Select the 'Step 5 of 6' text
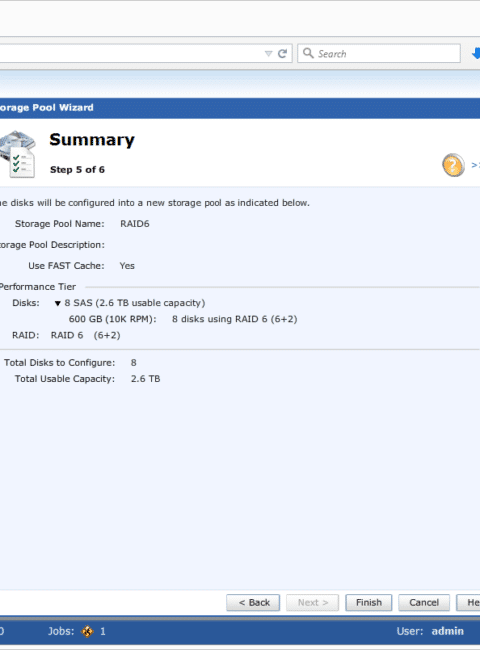480x650 pixels. [x=77, y=170]
